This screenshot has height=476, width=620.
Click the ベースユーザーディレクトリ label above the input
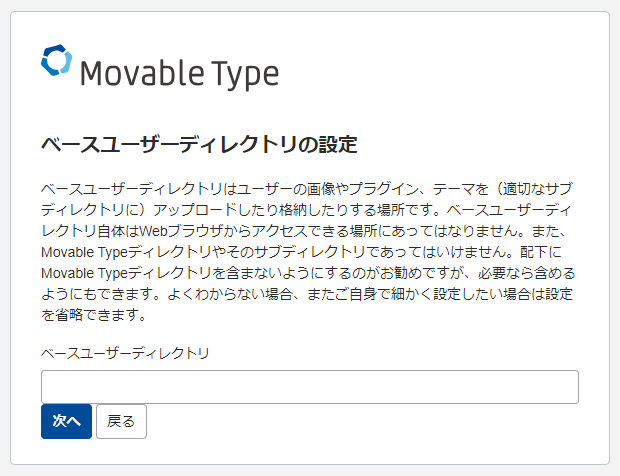pos(125,353)
